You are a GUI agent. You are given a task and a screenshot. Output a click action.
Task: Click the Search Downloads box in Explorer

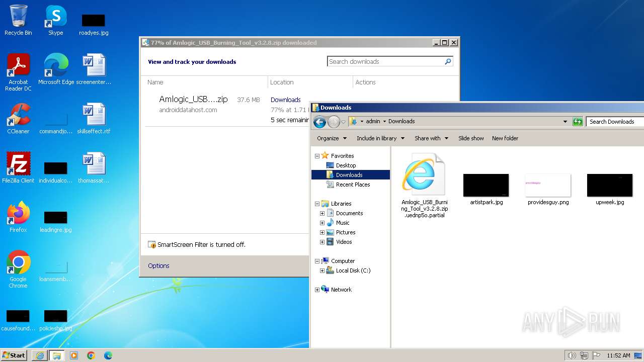[615, 121]
